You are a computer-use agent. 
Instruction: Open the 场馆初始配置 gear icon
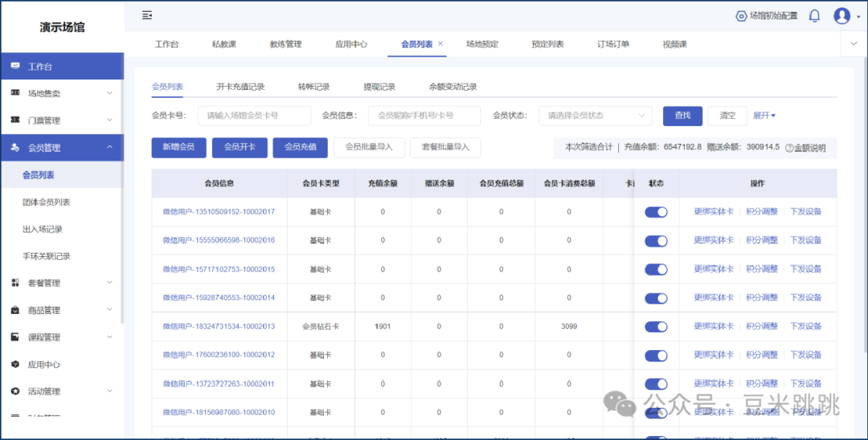click(741, 16)
